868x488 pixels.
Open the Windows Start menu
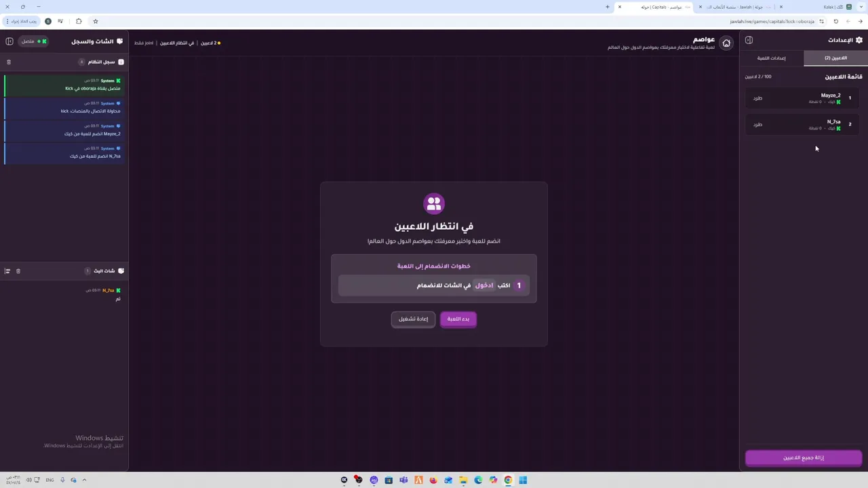pyautogui.click(x=523, y=480)
